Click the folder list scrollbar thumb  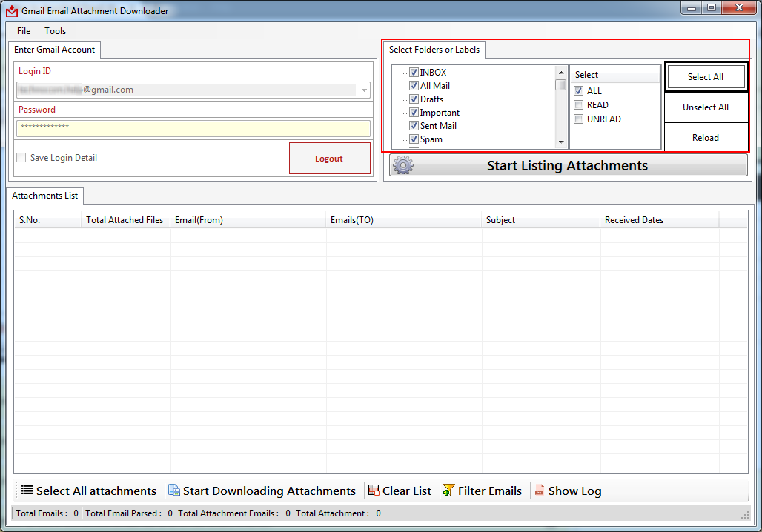561,84
